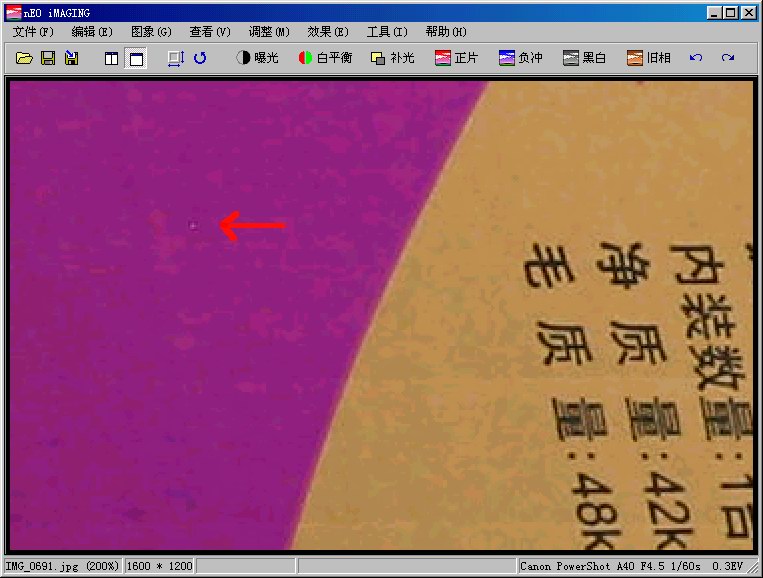The image size is (763, 578).
Task: Apply the 旧相 old photo effect
Action: pyautogui.click(x=648, y=59)
